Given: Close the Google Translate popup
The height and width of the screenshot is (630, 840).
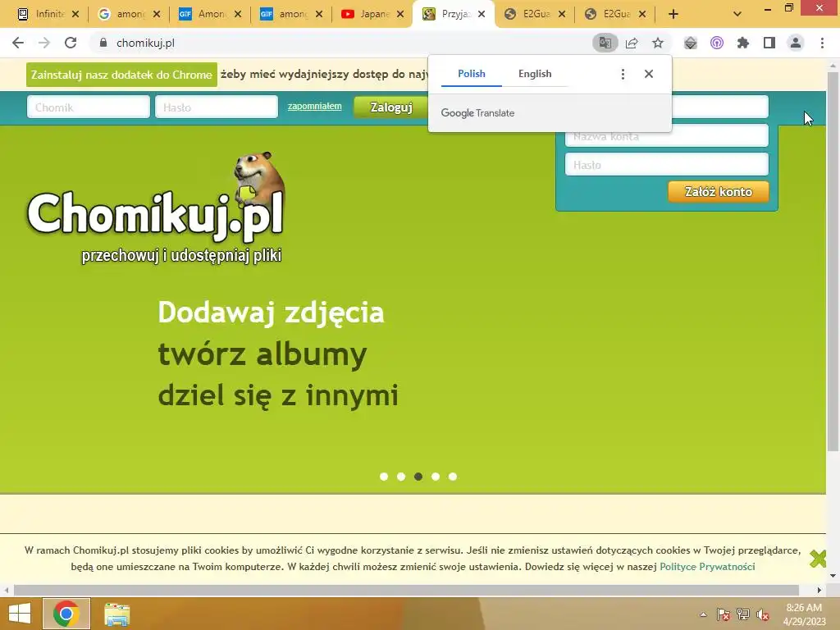Looking at the screenshot, I should point(649,74).
